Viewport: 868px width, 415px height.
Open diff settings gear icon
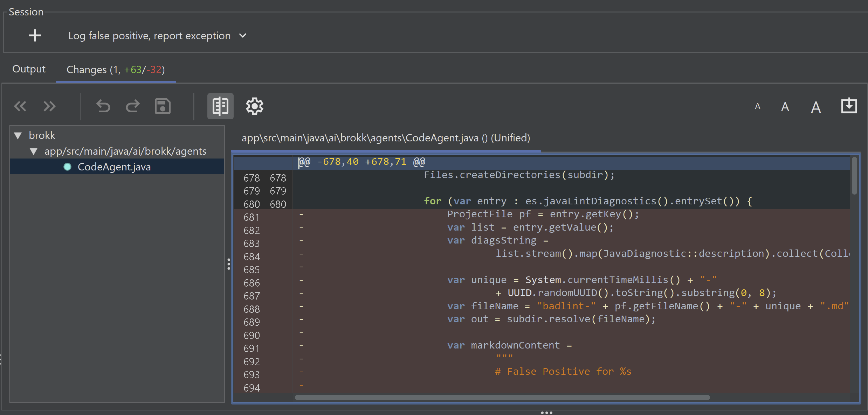click(255, 106)
